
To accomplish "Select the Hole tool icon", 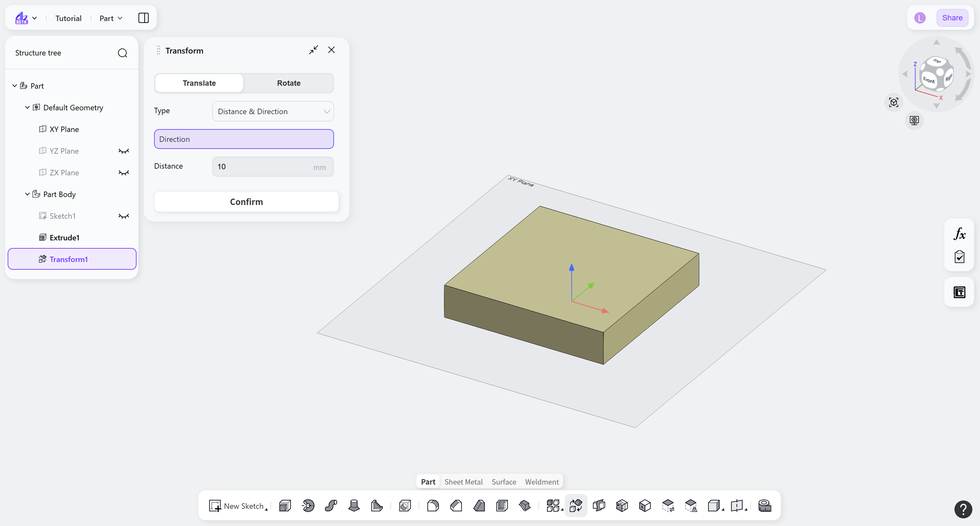I will coord(405,506).
